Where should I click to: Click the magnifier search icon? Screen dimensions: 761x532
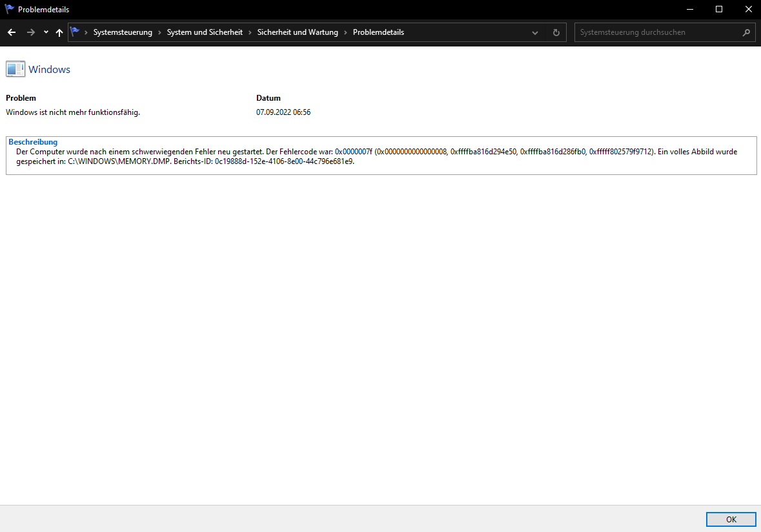(x=746, y=32)
